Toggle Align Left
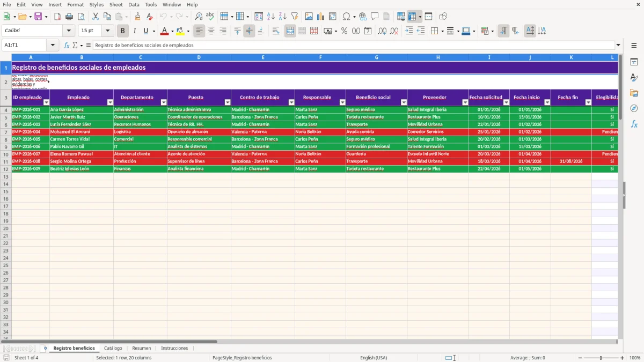Screen dimensions: 644x362 click(x=200, y=31)
